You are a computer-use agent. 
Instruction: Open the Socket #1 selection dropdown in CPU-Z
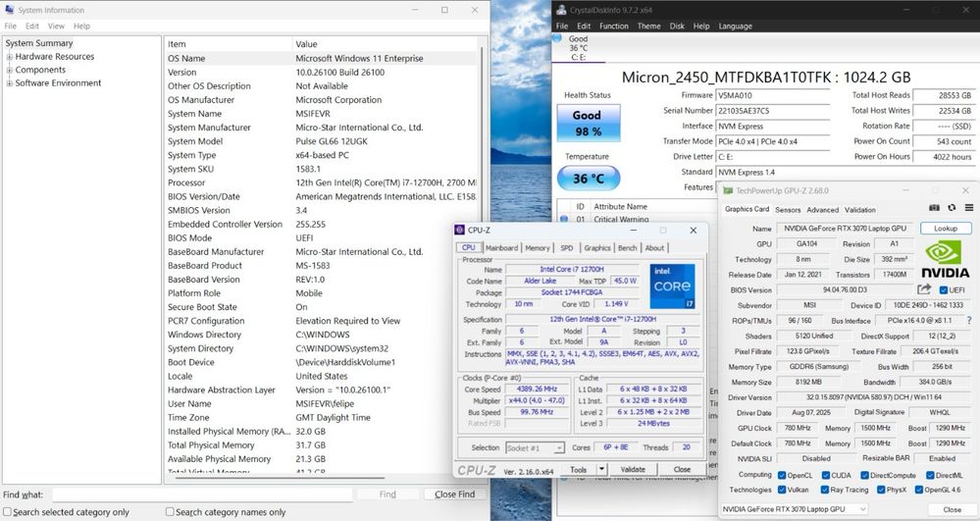coord(536,447)
